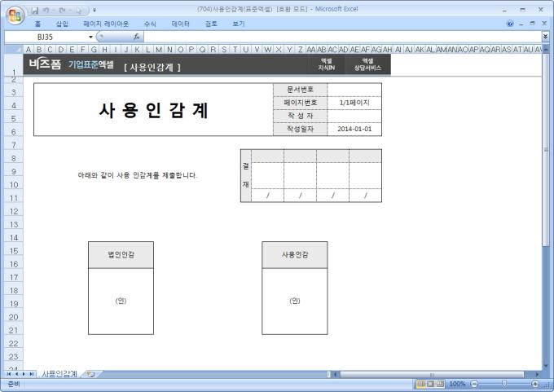
Task: Click the Name Box showing BJ35
Action: coord(46,37)
